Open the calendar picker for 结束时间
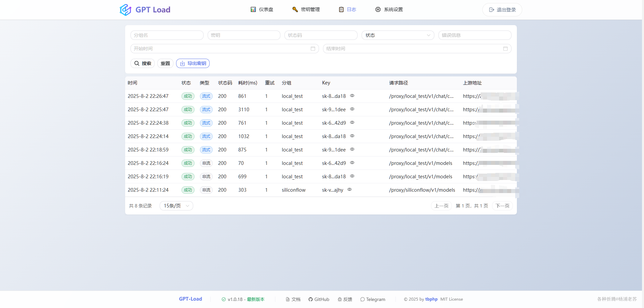Viewport: 644px width, 308px height. click(x=505, y=49)
